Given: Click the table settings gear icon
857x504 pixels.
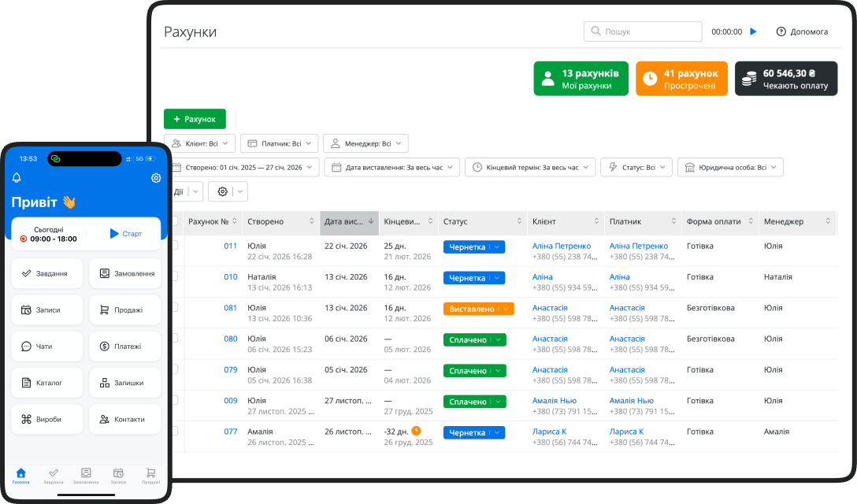Looking at the screenshot, I should (x=223, y=191).
